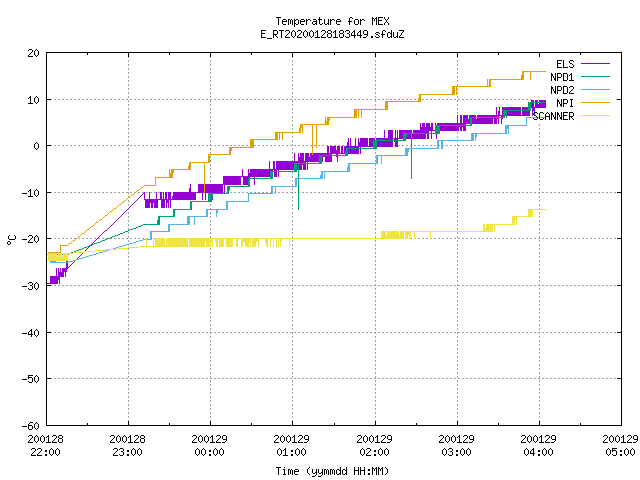Click the NPD2 legend label
This screenshot has width=640, height=480.
(562, 90)
